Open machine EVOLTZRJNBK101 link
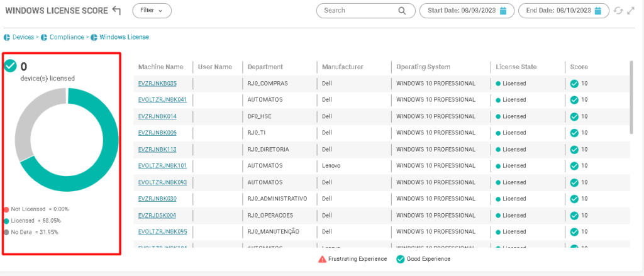 [162, 166]
